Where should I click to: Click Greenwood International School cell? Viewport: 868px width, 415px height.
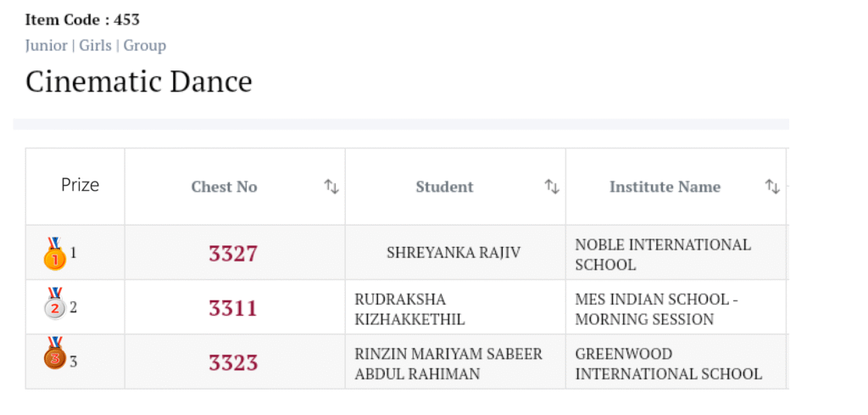(668, 363)
